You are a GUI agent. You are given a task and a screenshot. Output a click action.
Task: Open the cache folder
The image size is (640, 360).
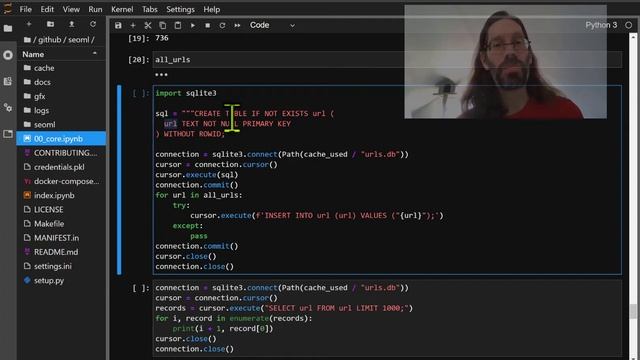(x=61, y=68)
